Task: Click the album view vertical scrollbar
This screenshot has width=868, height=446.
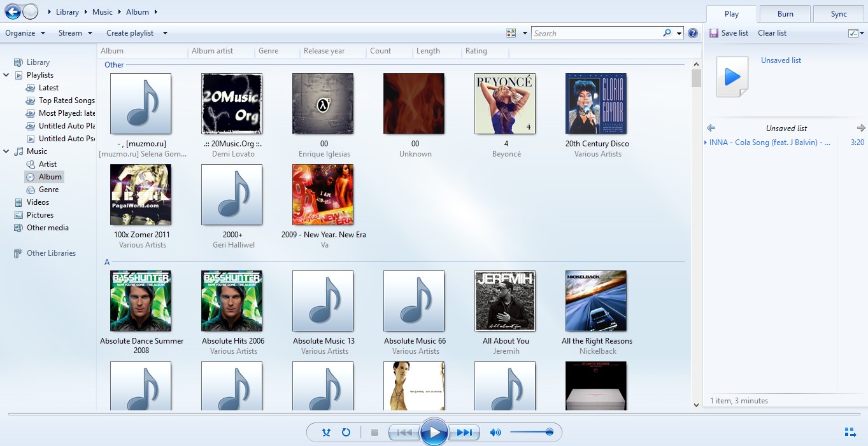Action: [x=696, y=235]
